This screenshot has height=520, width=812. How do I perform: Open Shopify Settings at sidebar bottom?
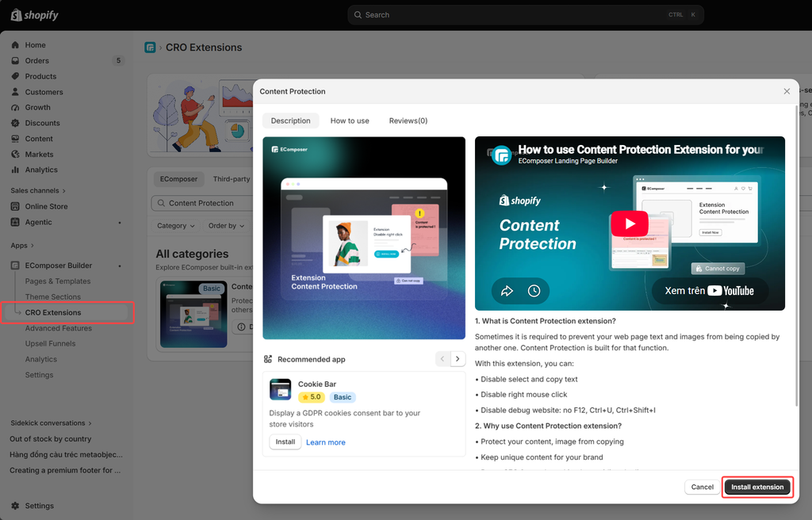point(40,506)
